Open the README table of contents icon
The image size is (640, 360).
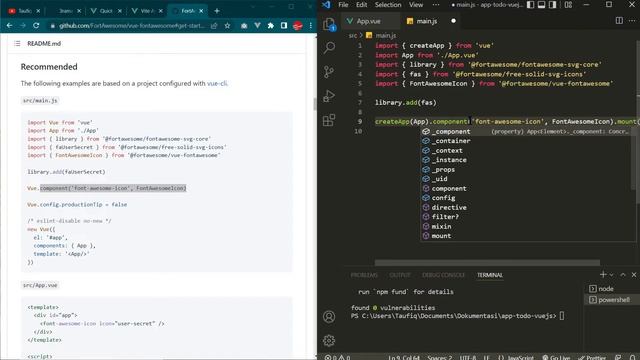coord(17,43)
